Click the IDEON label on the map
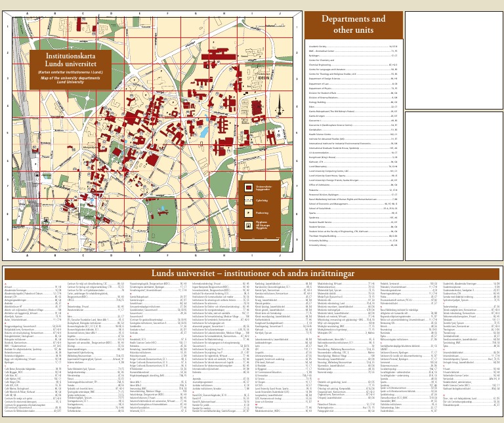The image size is (504, 423). 263,77
